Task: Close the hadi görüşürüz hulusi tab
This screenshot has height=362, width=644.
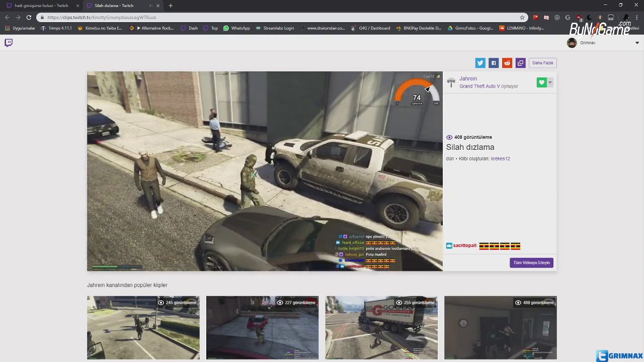Action: [77, 6]
